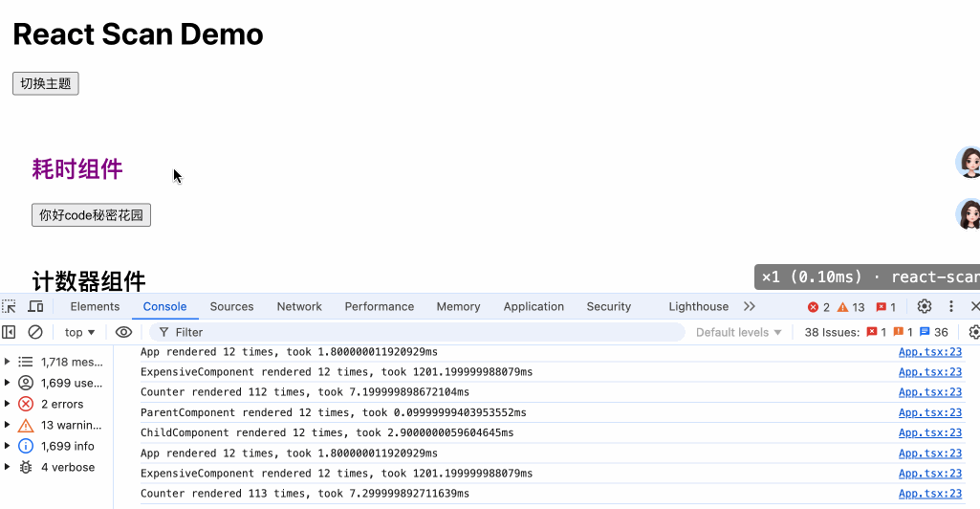
Task: Expand the 4 verbose group
Action: (x=7, y=467)
